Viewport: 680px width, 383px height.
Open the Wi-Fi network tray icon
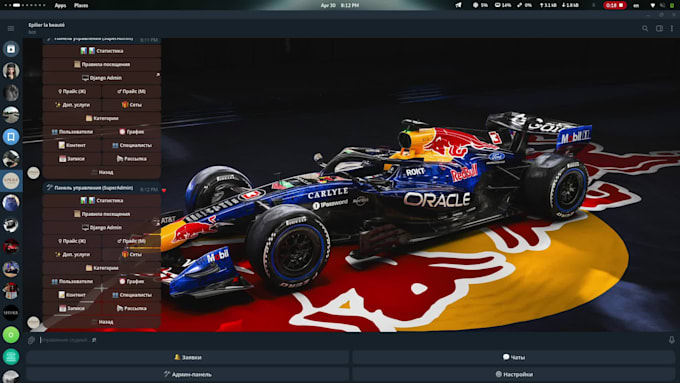pyautogui.click(x=653, y=5)
